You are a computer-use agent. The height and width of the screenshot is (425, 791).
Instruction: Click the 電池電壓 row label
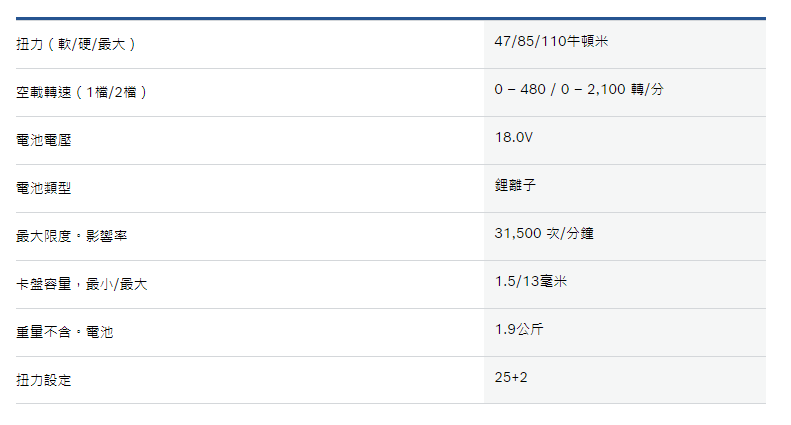(x=44, y=140)
